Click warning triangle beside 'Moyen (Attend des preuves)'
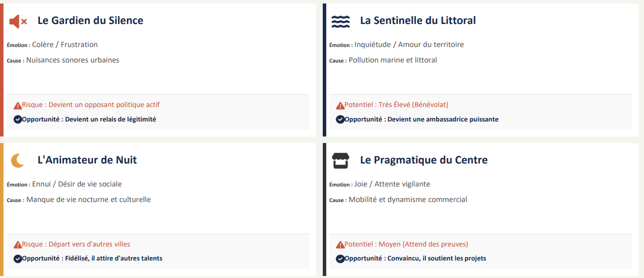This screenshot has width=644, height=278. pyautogui.click(x=340, y=245)
